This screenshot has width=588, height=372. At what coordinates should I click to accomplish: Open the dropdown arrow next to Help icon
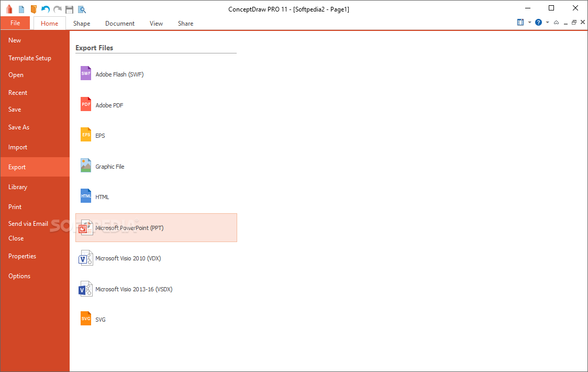point(548,22)
